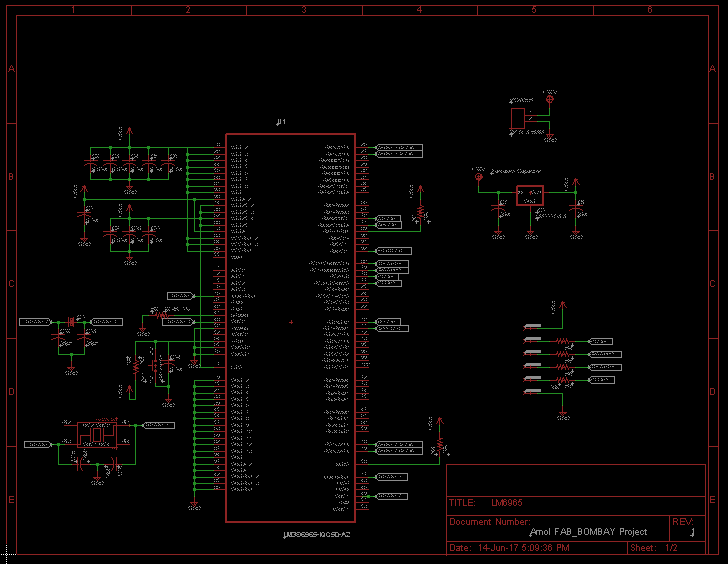Click the supply circle symbol above the power jack
The height and width of the screenshot is (564, 728).
coord(550,99)
